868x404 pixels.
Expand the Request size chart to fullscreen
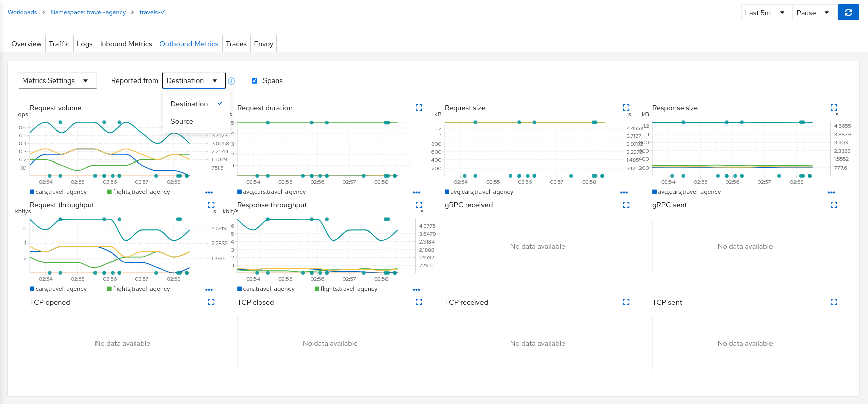coord(626,108)
